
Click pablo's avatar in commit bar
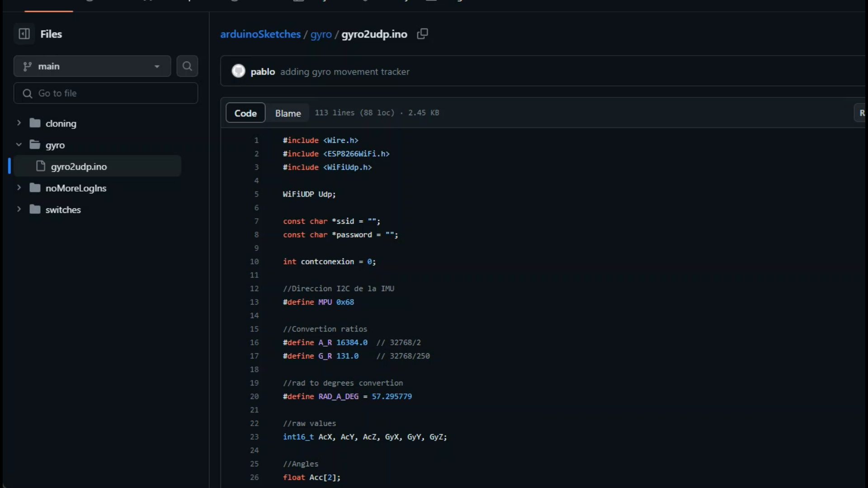(238, 71)
